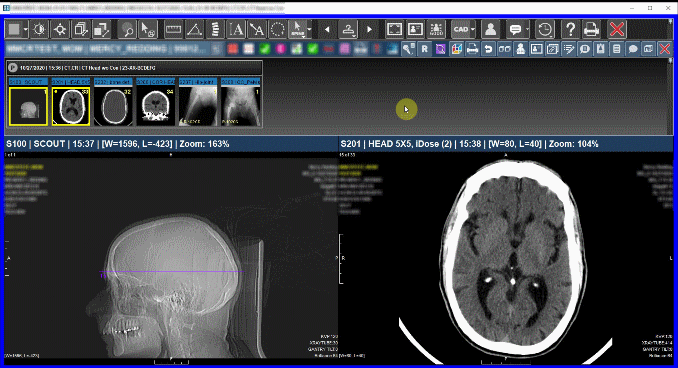This screenshot has width=678, height=368.
Task: Expand the chat message dropdown arrow
Action: [528, 29]
